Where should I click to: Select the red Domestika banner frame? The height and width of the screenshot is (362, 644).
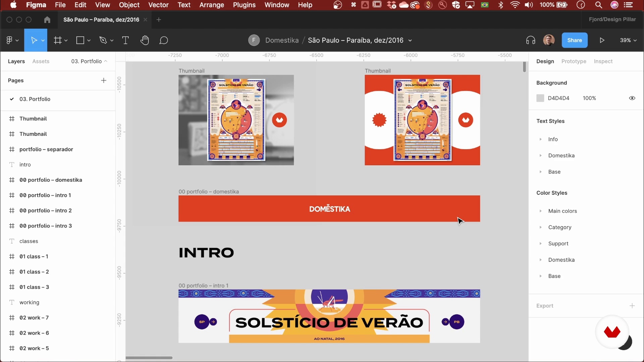click(329, 208)
